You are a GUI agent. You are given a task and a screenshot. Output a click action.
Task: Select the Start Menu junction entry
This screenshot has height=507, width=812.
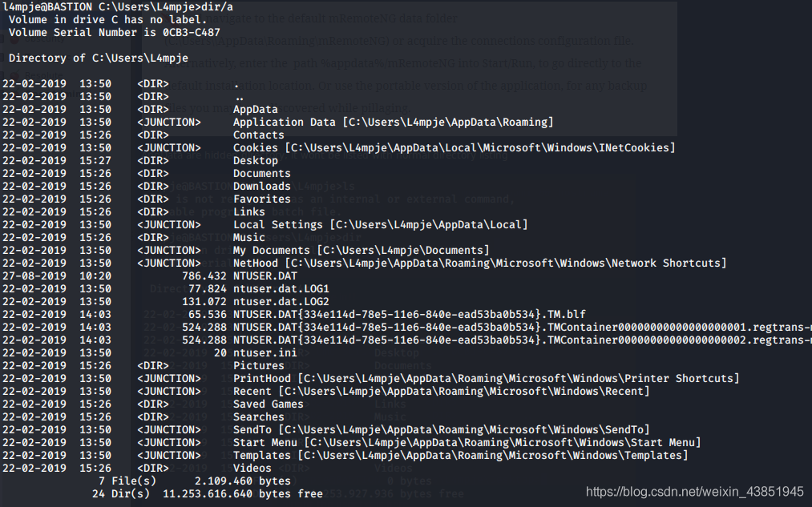tap(467, 443)
